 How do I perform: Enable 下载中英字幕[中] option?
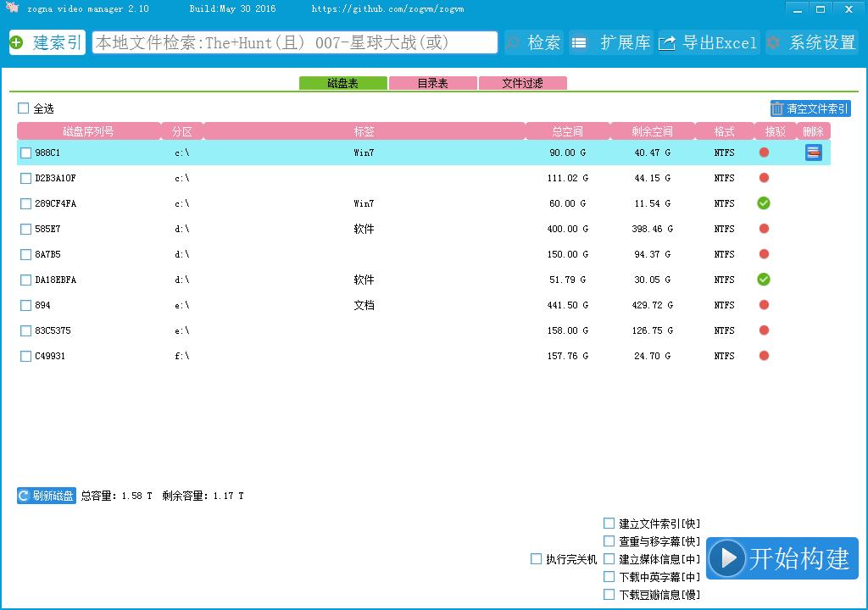tap(609, 577)
